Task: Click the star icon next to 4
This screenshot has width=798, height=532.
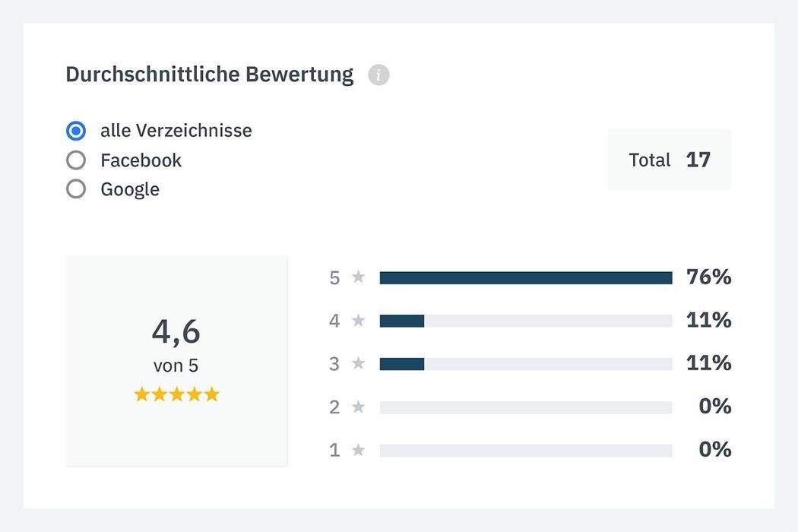Action: click(359, 321)
